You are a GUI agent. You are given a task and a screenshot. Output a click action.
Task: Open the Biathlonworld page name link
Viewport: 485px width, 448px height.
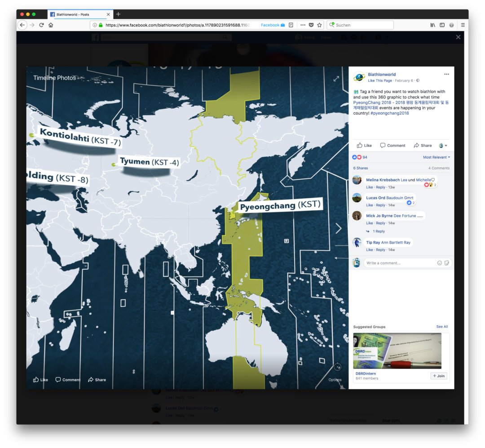point(382,75)
